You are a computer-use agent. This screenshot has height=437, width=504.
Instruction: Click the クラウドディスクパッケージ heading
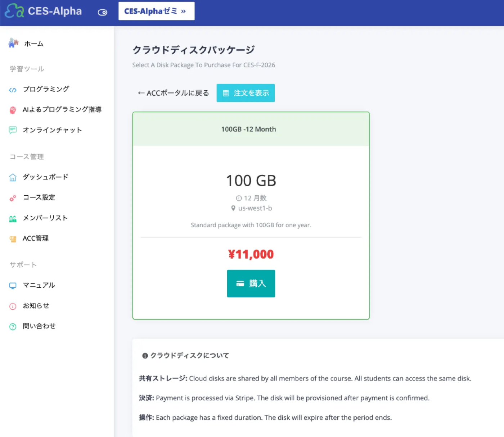point(194,50)
